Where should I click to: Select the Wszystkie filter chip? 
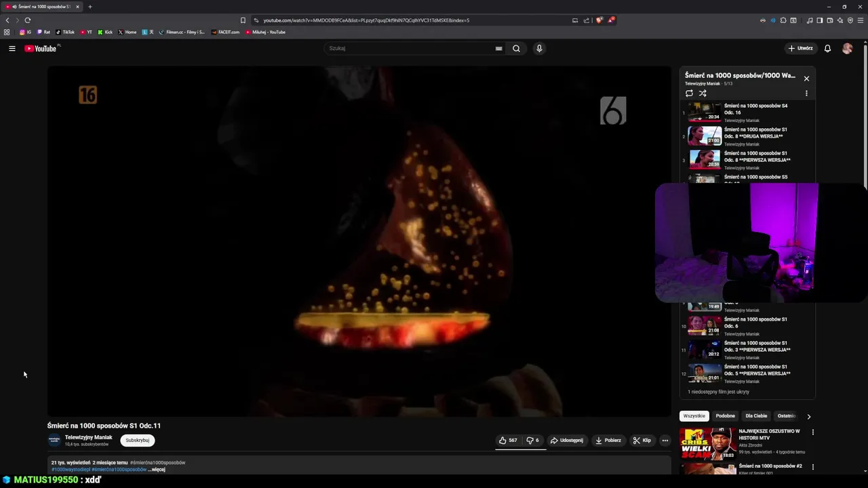point(694,416)
